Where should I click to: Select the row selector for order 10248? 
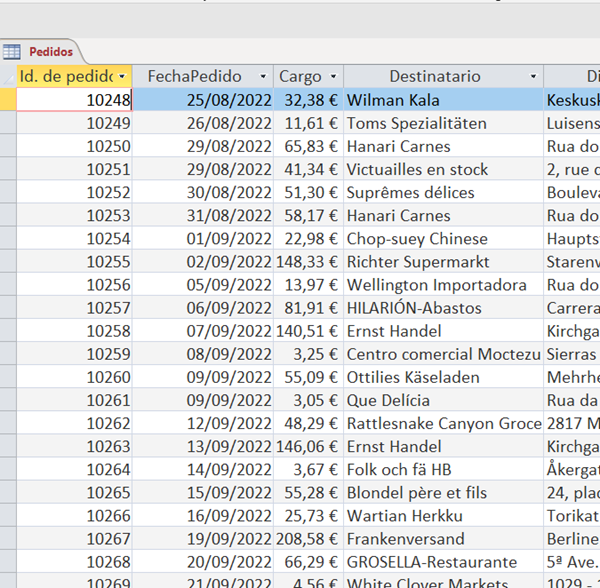click(x=8, y=100)
